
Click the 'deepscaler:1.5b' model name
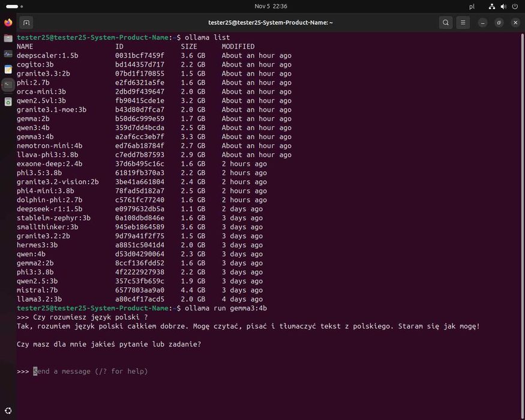47,56
